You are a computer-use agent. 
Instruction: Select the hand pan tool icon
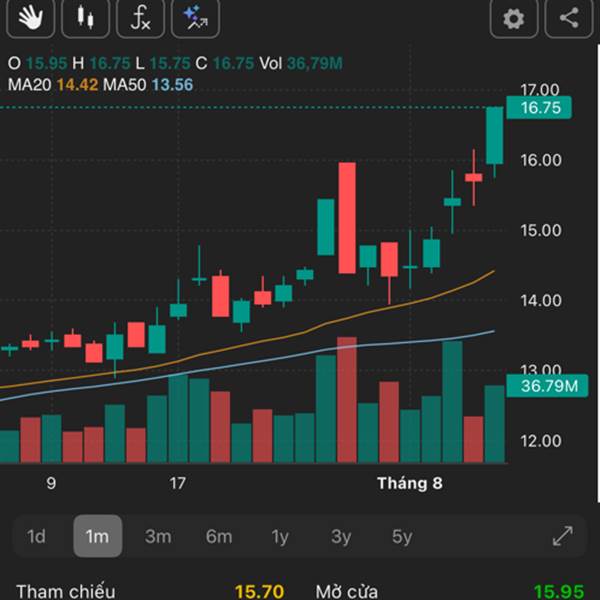[x=31, y=17]
